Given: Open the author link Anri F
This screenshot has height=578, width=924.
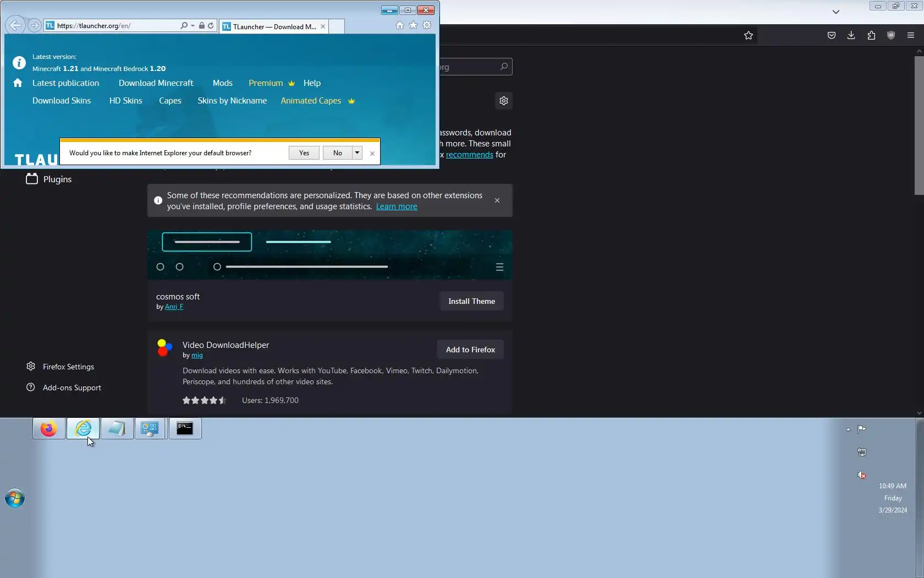Looking at the screenshot, I should coord(174,307).
